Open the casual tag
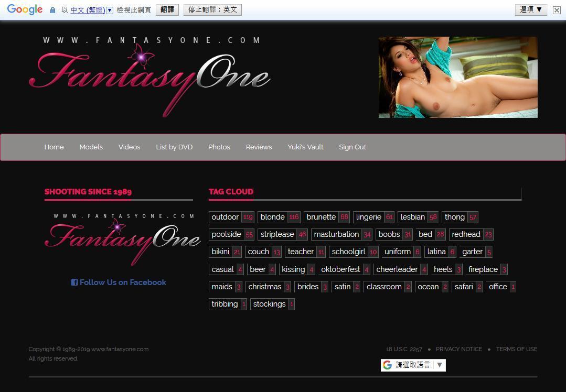This screenshot has width=566, height=392. (x=226, y=269)
